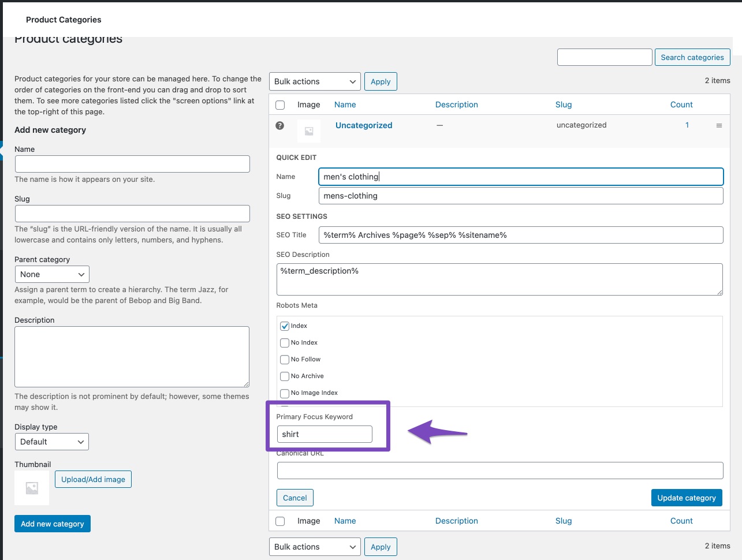The image size is (742, 560).
Task: Cancel the quick edit
Action: click(x=295, y=498)
